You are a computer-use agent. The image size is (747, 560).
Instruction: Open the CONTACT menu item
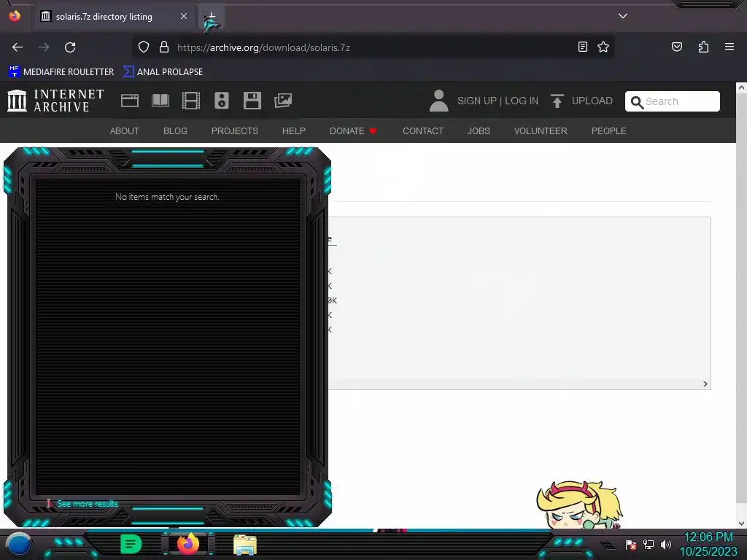point(423,131)
